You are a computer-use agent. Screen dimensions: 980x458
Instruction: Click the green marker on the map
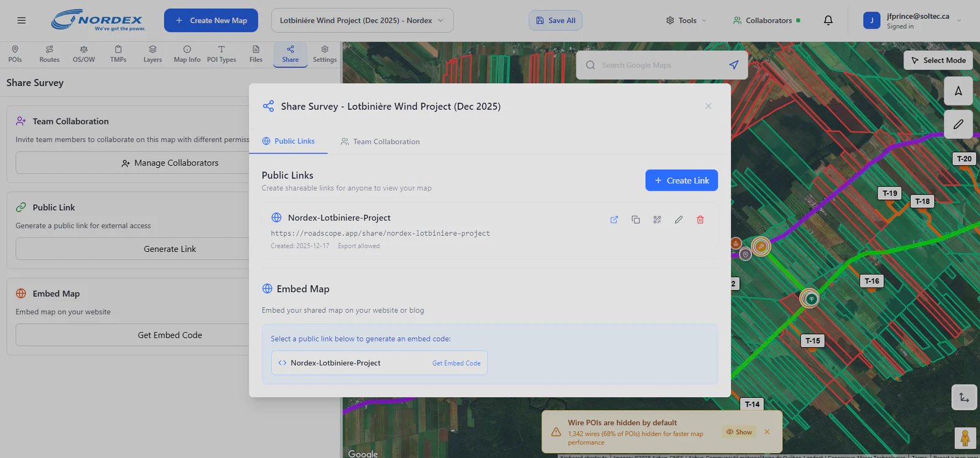(810, 299)
